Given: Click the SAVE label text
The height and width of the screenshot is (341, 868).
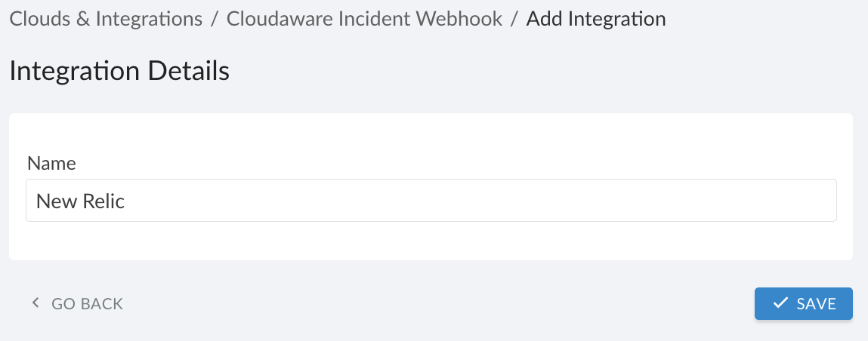Looking at the screenshot, I should (816, 304).
